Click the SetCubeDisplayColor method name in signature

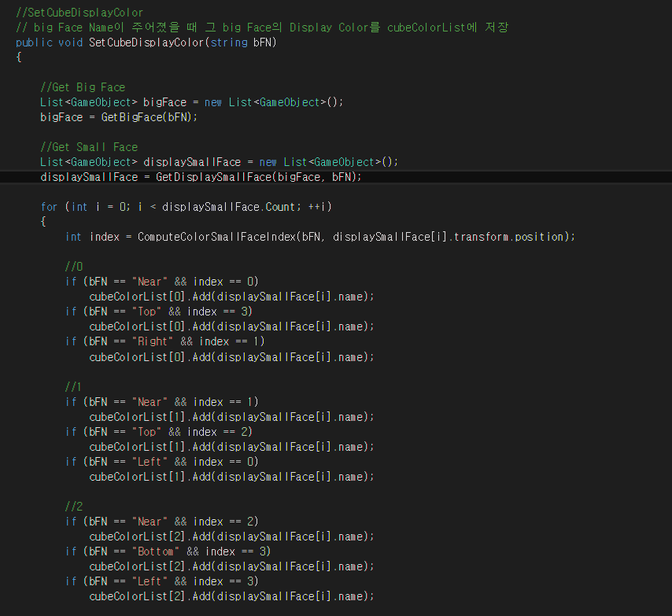point(146,42)
